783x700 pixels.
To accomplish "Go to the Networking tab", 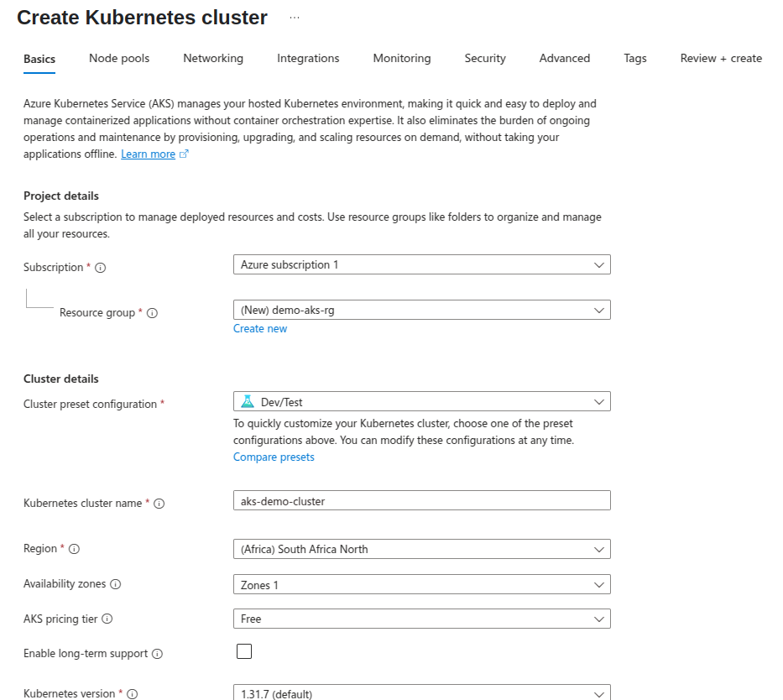I will point(213,59).
